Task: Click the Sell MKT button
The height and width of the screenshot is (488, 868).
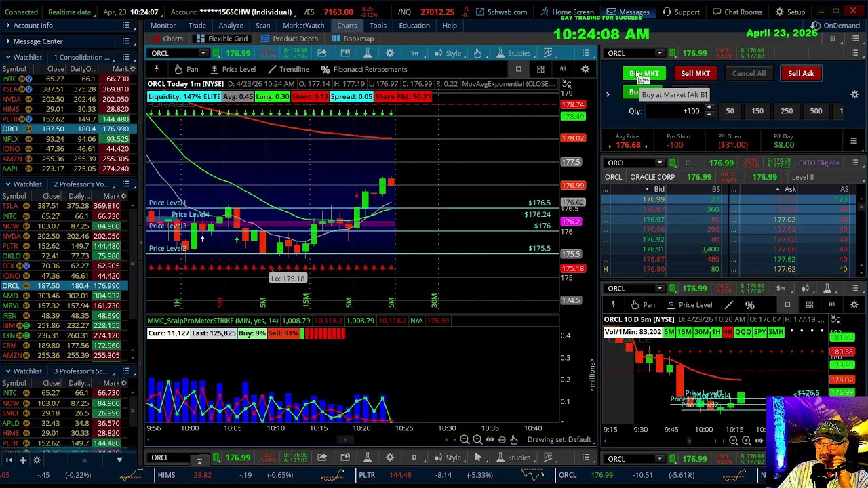Action: point(695,73)
